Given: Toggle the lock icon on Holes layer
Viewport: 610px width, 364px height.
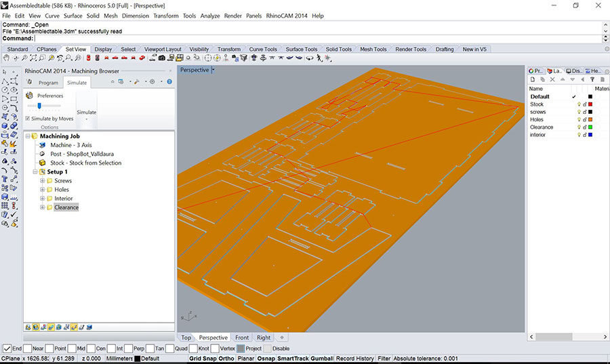Looking at the screenshot, I should click(x=584, y=119).
